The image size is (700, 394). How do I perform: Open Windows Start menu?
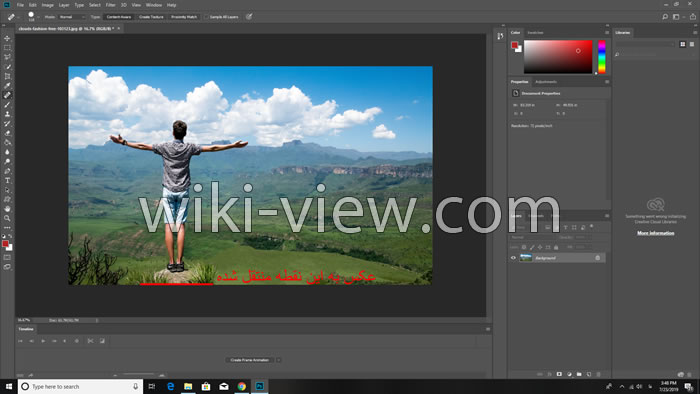[8, 386]
